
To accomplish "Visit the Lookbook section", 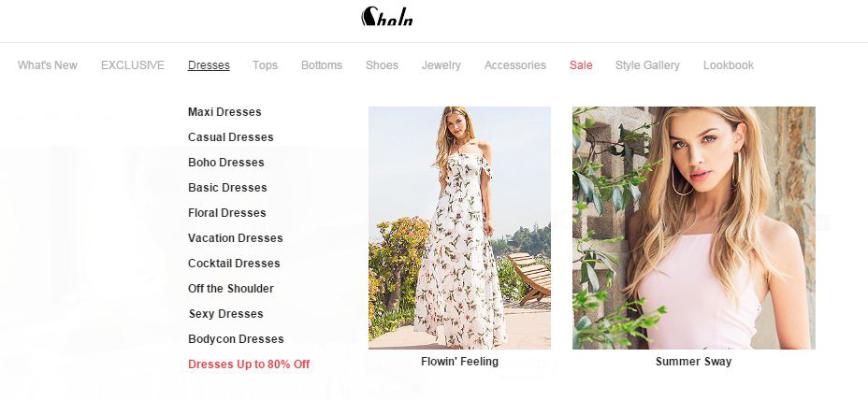I will (729, 65).
